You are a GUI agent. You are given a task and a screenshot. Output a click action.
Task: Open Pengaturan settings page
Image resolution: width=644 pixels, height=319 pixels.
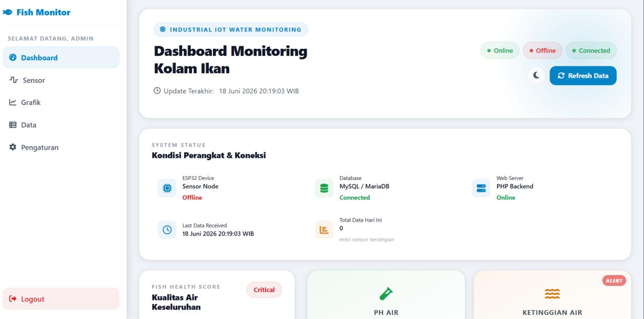[61, 148]
